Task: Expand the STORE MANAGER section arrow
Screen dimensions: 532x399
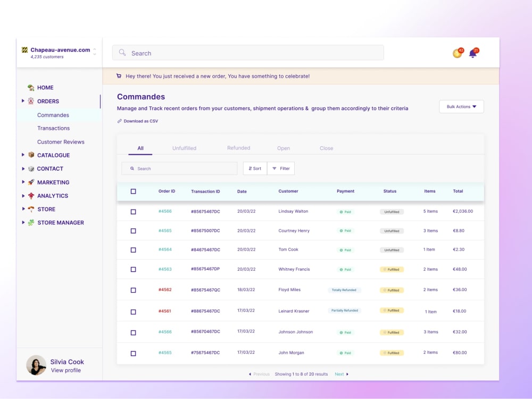Action: point(23,222)
